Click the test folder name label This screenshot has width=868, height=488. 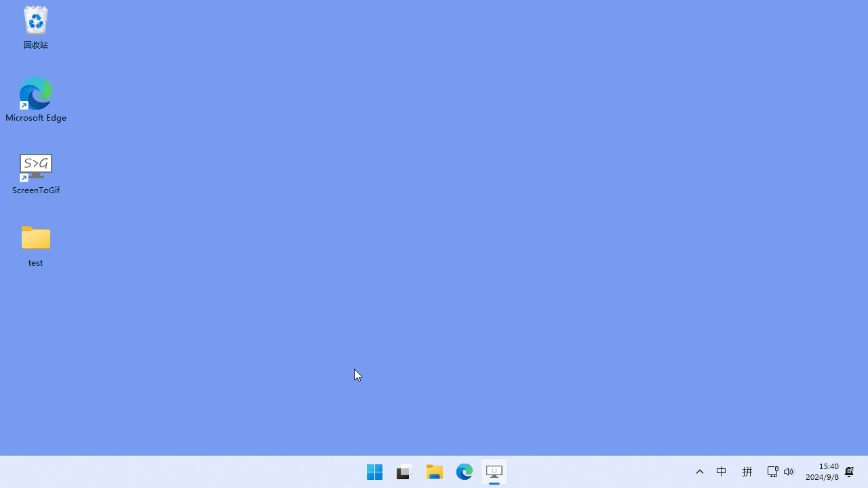(x=36, y=263)
